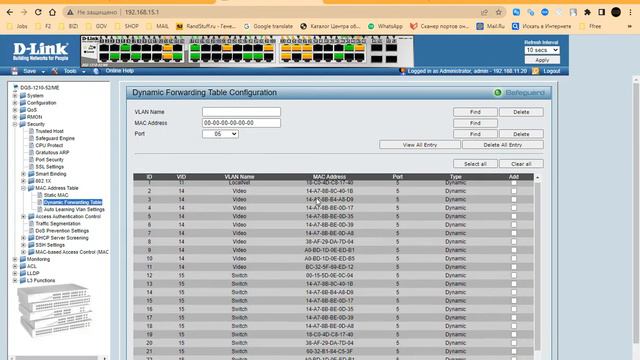Viewport: 640px width, 360px height.
Task: Expand the QoS tree node
Action: coord(15,110)
